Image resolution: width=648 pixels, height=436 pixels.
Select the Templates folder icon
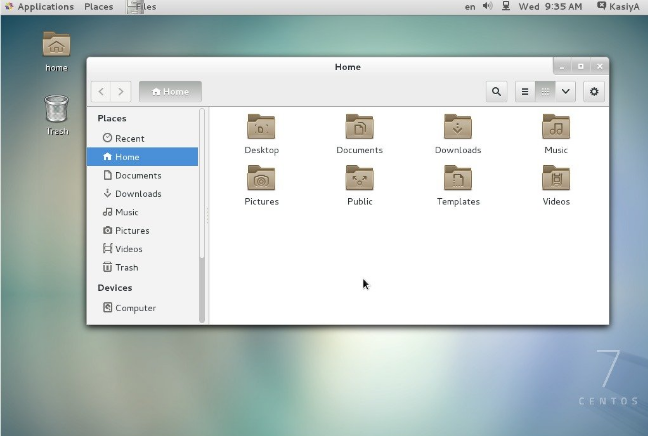[x=458, y=179]
